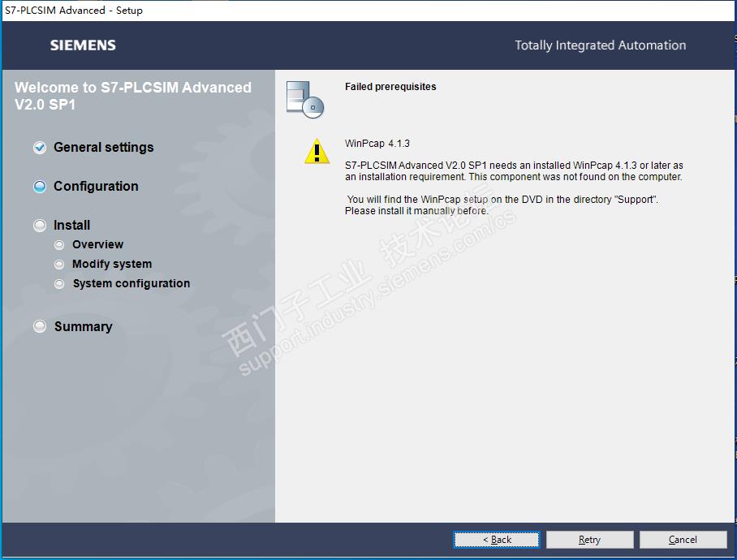Screen dimensions: 737x560
Task: Open the Configuration step label
Action: [96, 187]
